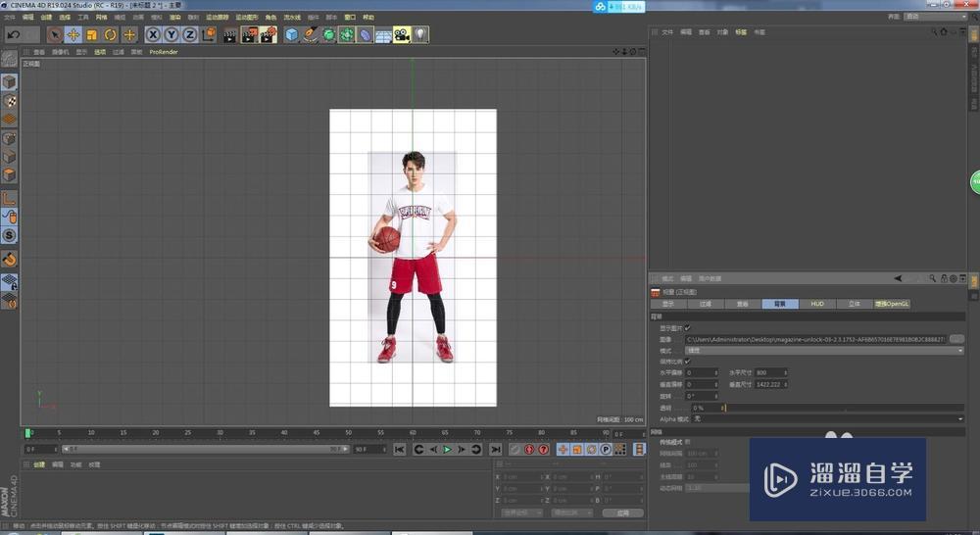Select the highlighted 背景 (Back) tab

[x=780, y=304]
